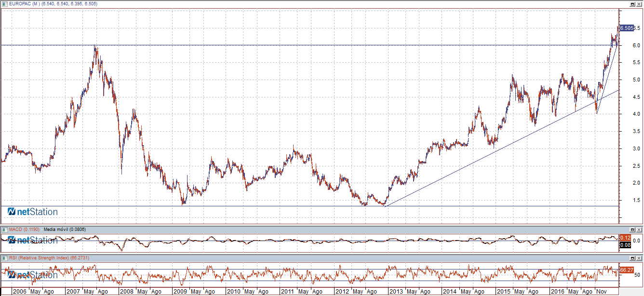
Task: Maximize the MACD indicator panel
Action: (x=632, y=229)
